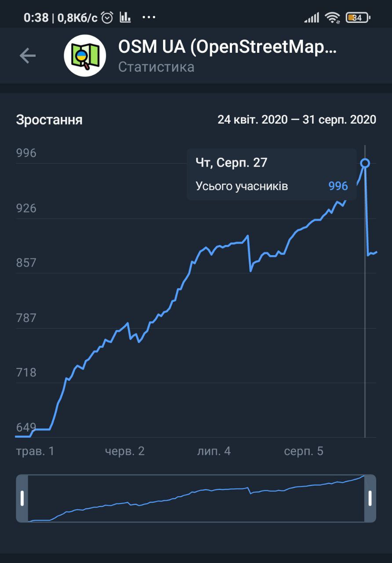This screenshot has height=563, width=392.
Task: Tap the right handle of range slider
Action: pyautogui.click(x=370, y=498)
